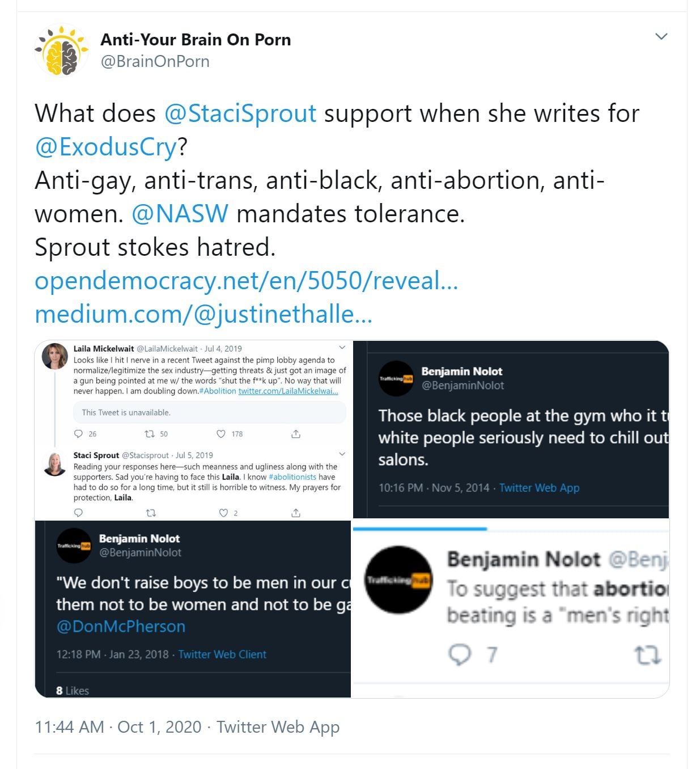Open the opendemocracy.net article link
Image resolution: width=700 pixels, height=769 pixels.
click(x=246, y=281)
